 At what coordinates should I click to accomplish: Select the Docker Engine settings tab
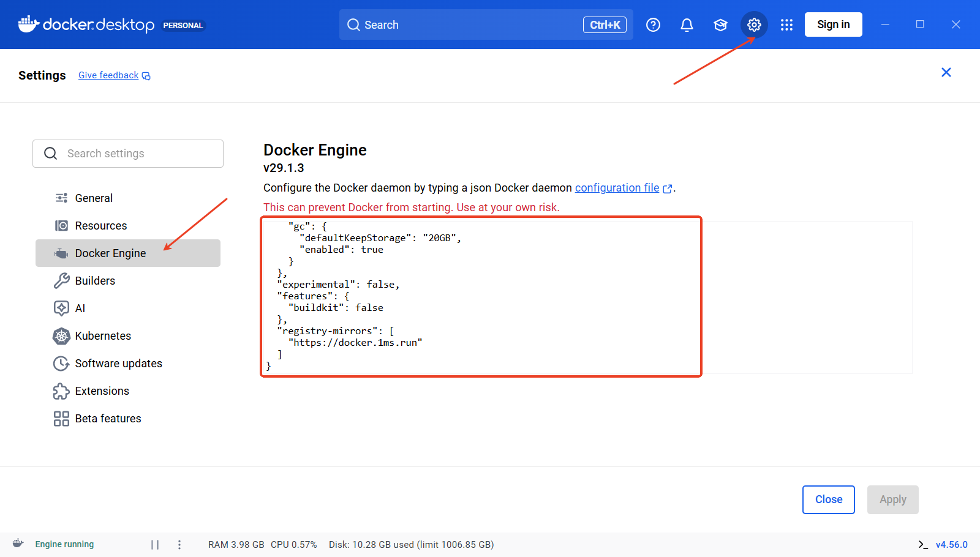(128, 253)
